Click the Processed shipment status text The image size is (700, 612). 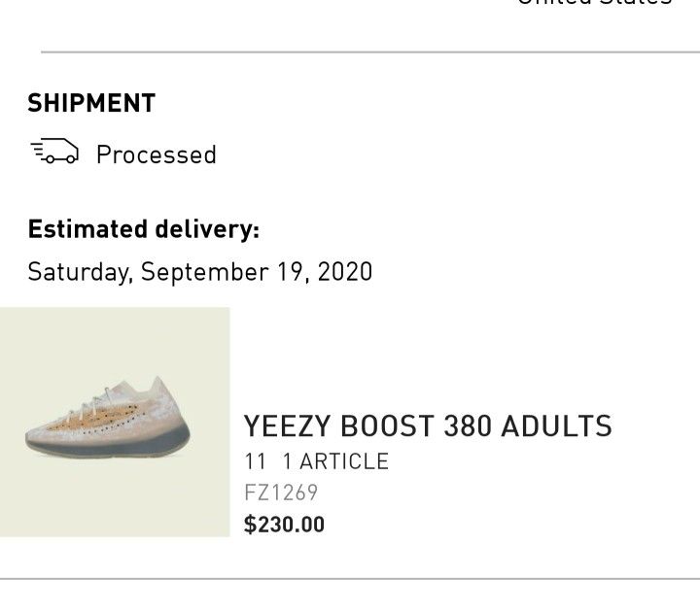tap(156, 154)
